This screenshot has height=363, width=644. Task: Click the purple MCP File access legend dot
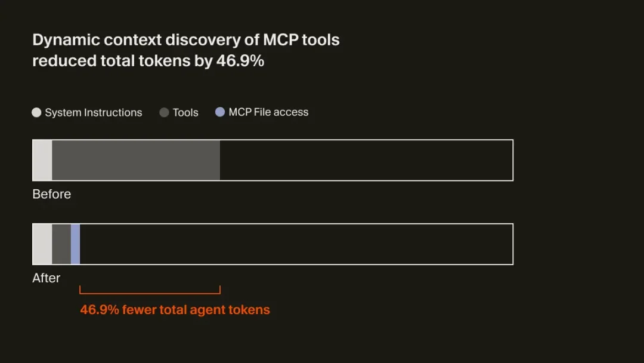pyautogui.click(x=220, y=112)
